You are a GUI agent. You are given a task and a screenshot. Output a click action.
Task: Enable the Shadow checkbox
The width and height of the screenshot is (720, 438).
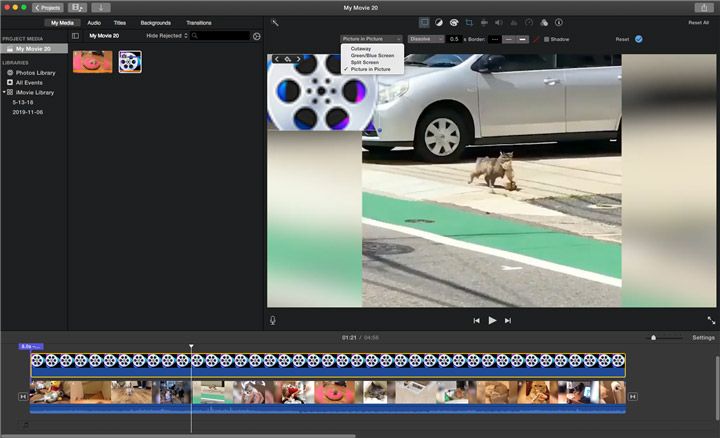[x=546, y=39]
